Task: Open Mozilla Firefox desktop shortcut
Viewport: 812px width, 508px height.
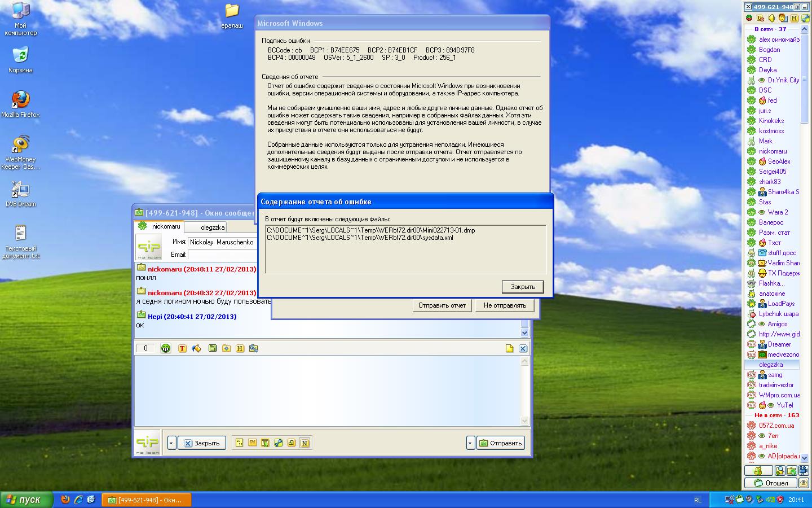Action: click(21, 104)
